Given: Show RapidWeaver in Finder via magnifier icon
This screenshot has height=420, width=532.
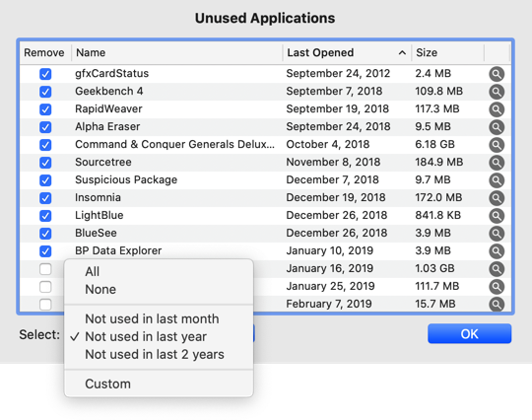Looking at the screenshot, I should pyautogui.click(x=497, y=109).
